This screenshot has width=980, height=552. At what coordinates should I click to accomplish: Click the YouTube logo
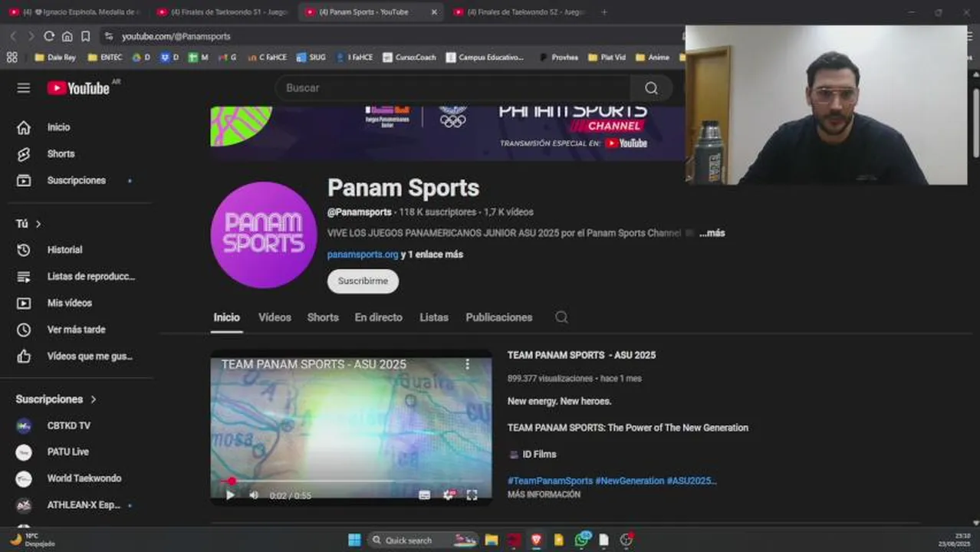pos(79,88)
